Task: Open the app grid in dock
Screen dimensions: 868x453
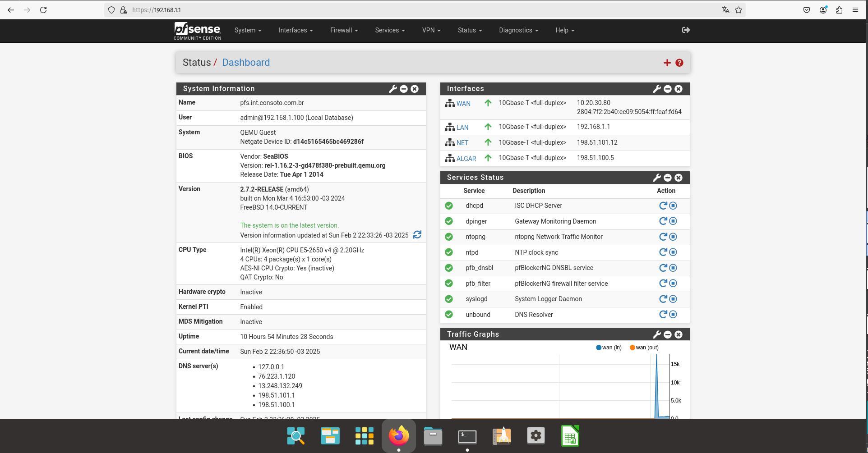Action: pos(365,436)
